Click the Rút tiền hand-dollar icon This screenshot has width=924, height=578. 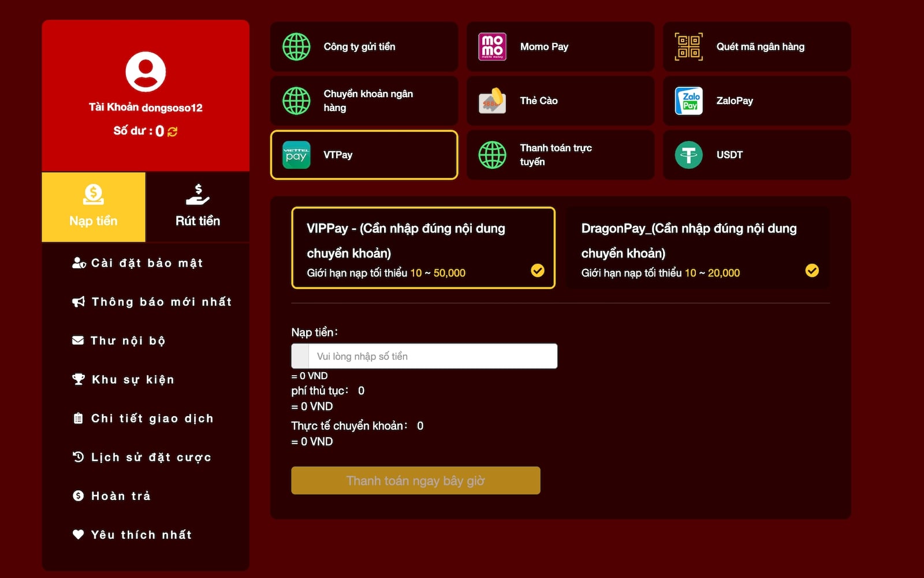click(198, 195)
